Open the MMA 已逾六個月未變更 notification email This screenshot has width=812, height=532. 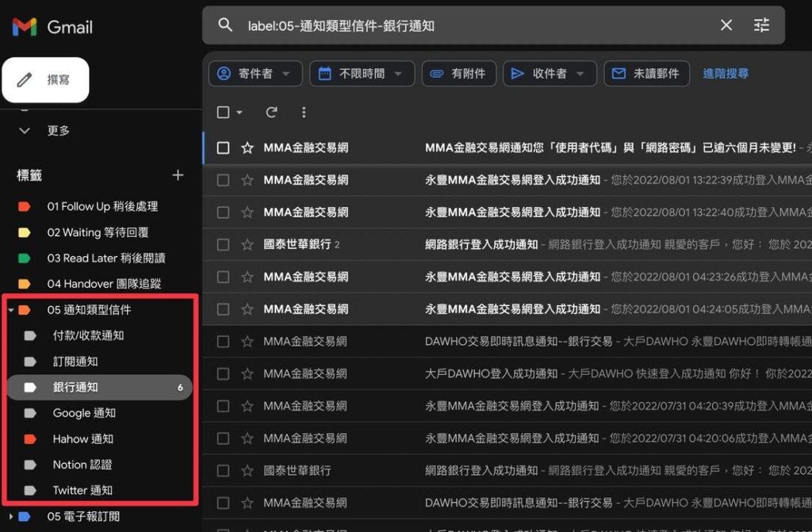coord(507,147)
